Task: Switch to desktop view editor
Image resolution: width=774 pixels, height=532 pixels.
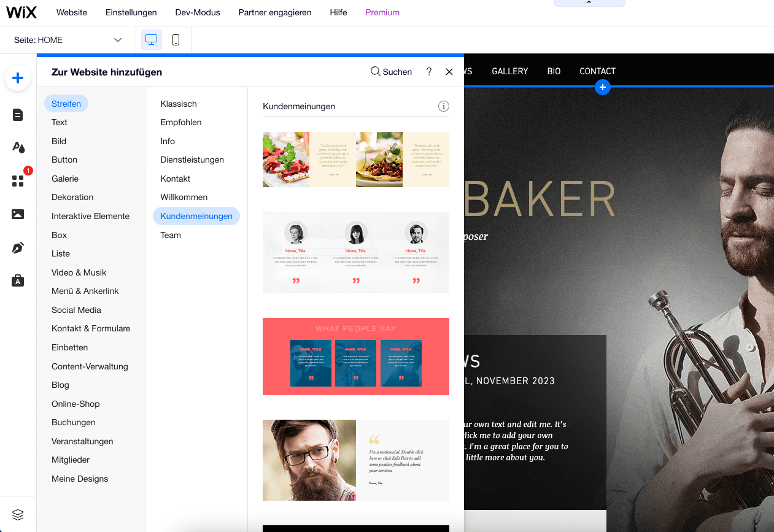Action: click(x=151, y=40)
